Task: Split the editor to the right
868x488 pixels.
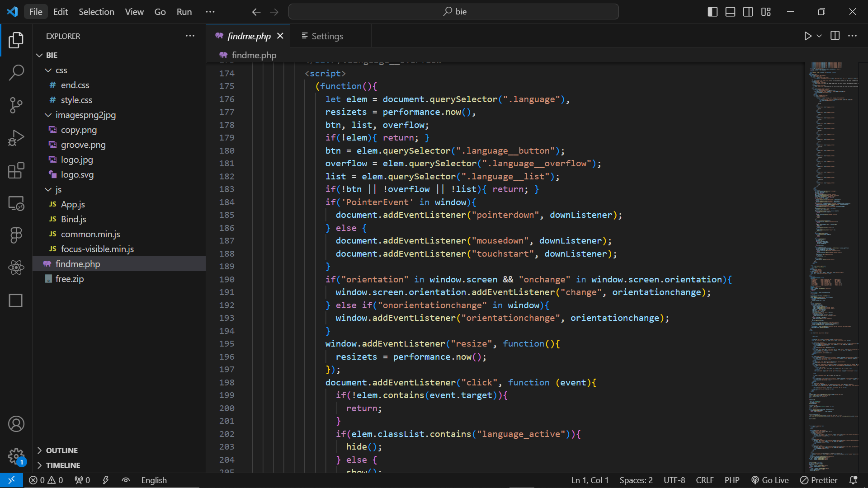Action: (x=835, y=36)
